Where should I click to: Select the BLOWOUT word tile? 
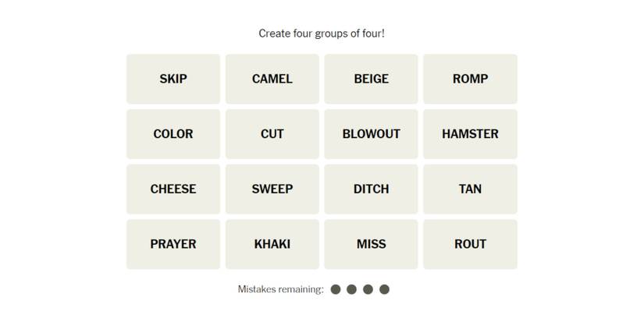point(371,134)
